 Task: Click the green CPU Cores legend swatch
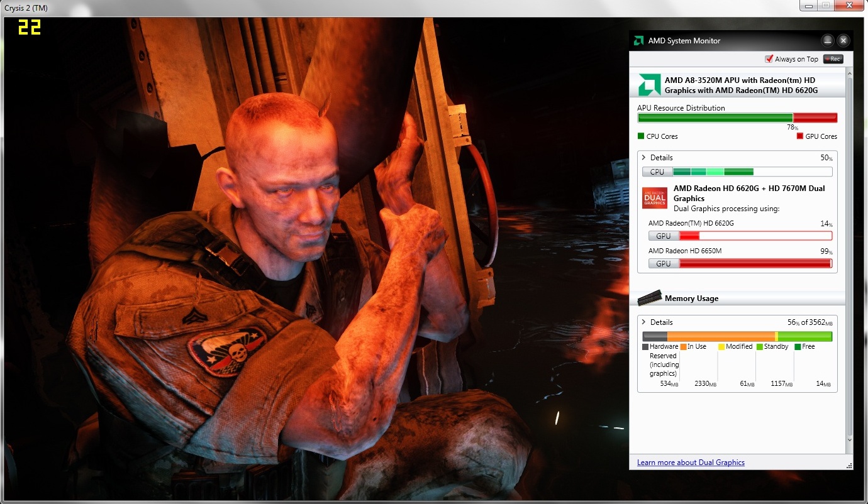(x=641, y=136)
